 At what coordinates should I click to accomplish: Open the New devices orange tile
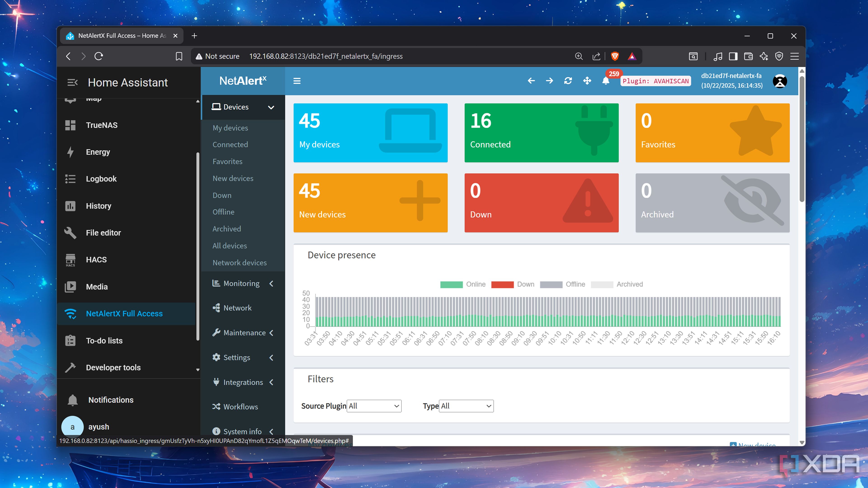[370, 203]
